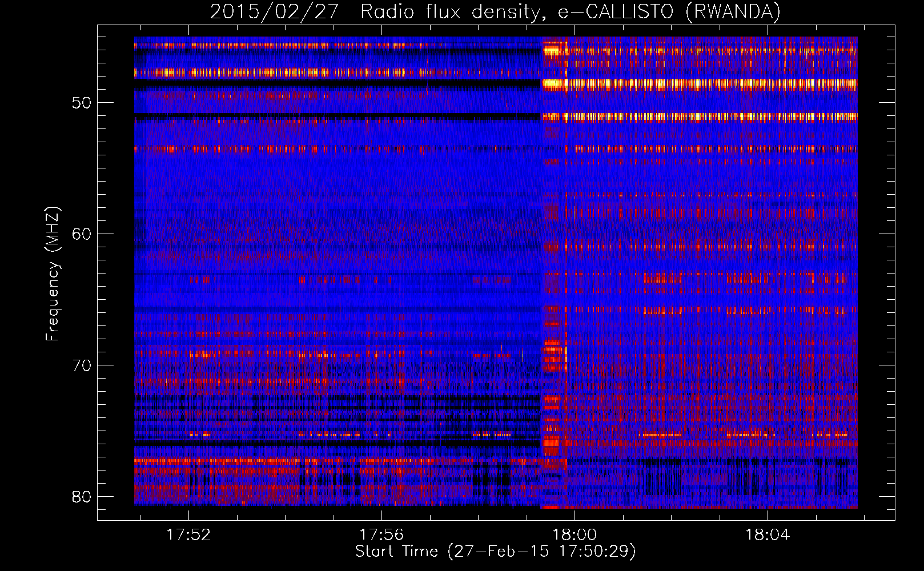
Task: Click the '17:56' time axis label
Action: pos(381,534)
